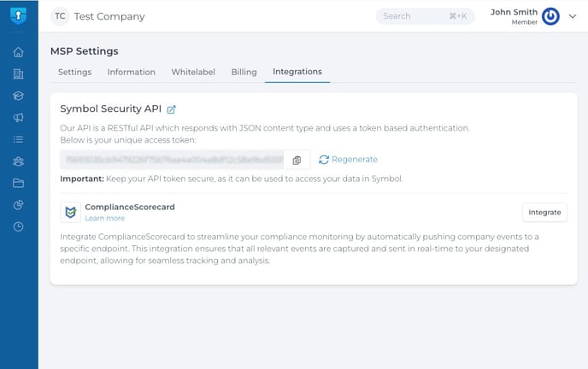
Task: Click the Symbol shield logo
Action: [x=18, y=16]
